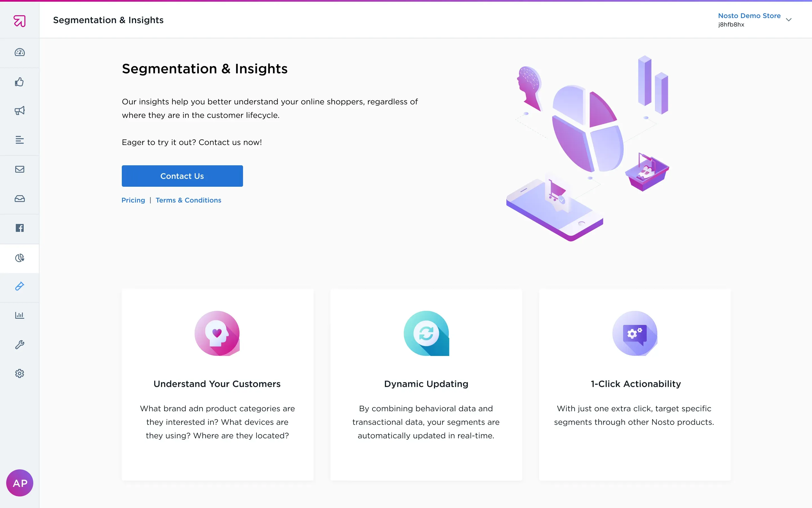Click the header 'Segmentation & Insights' title
Viewport: 812px width, 508px height.
108,20
